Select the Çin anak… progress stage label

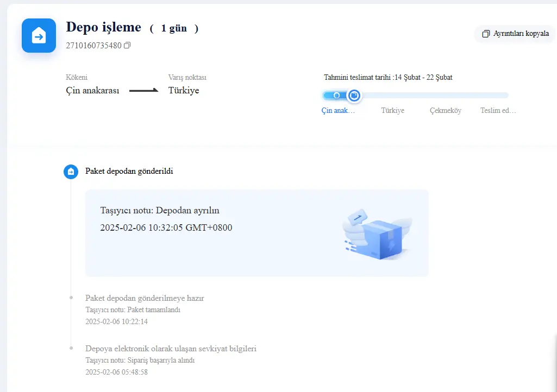click(338, 110)
